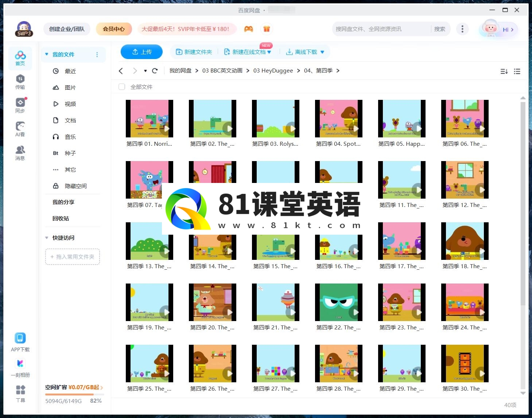Click the 上传 upload button
The height and width of the screenshot is (418, 532).
pyautogui.click(x=141, y=52)
